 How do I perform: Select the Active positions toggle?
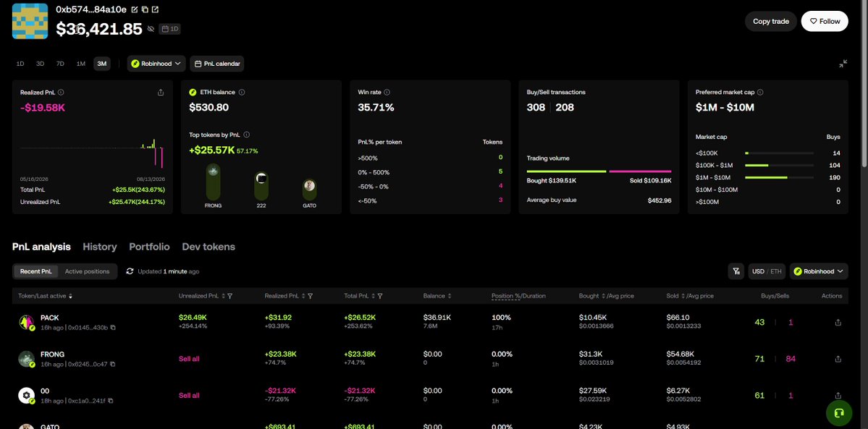point(87,271)
